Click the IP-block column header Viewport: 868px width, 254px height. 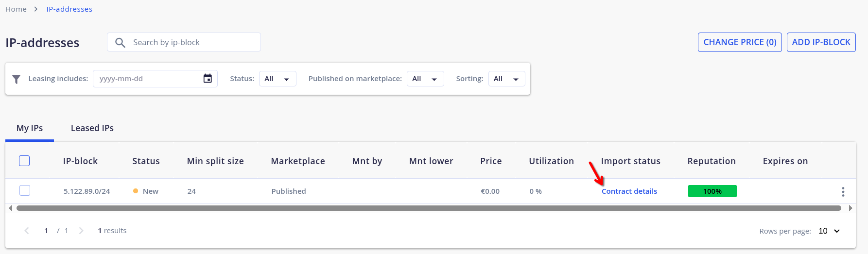pos(80,161)
